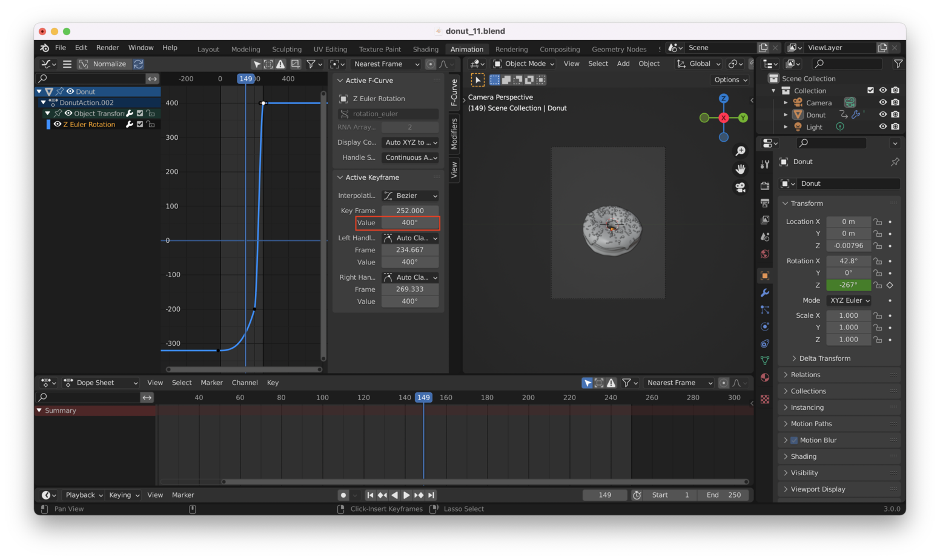Switch to the Shading workspace tab
This screenshot has width=940, height=560.
point(425,49)
